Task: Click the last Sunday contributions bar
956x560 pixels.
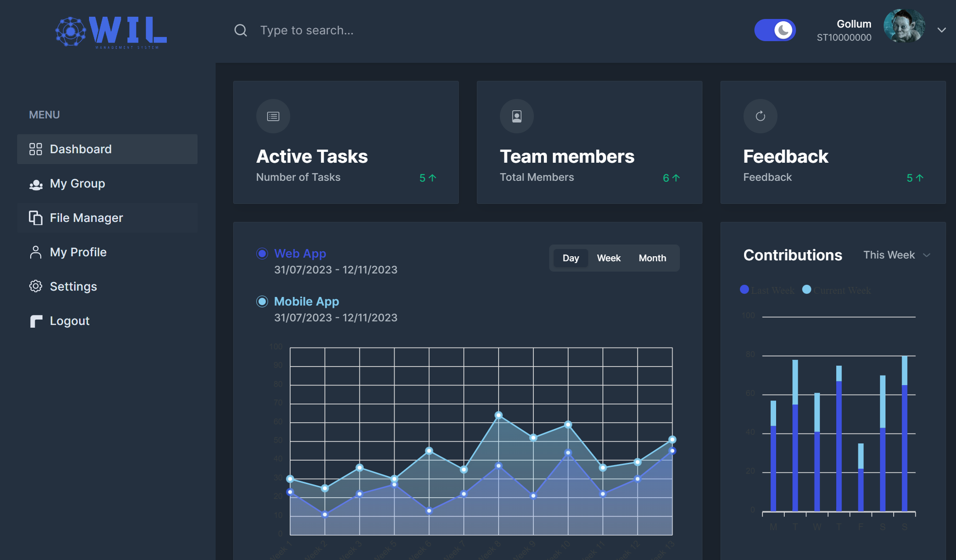Action: point(904,433)
